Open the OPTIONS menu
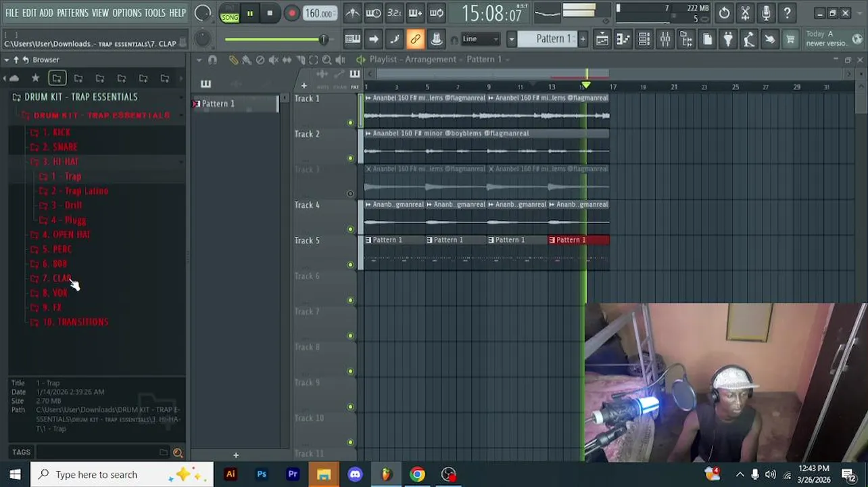The image size is (868, 487). point(126,13)
